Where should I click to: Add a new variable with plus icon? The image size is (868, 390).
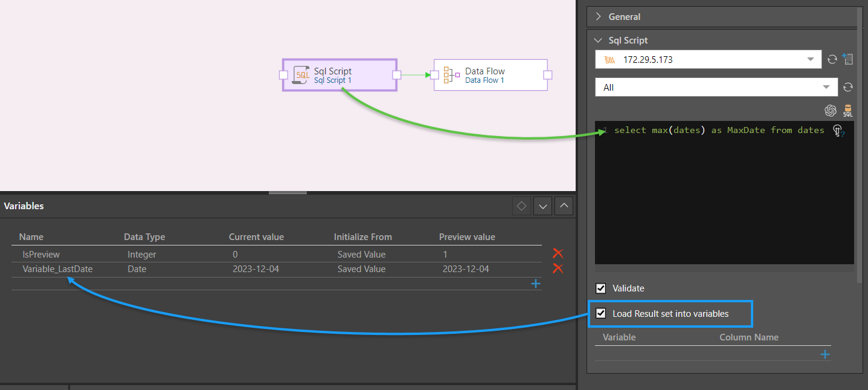535,284
